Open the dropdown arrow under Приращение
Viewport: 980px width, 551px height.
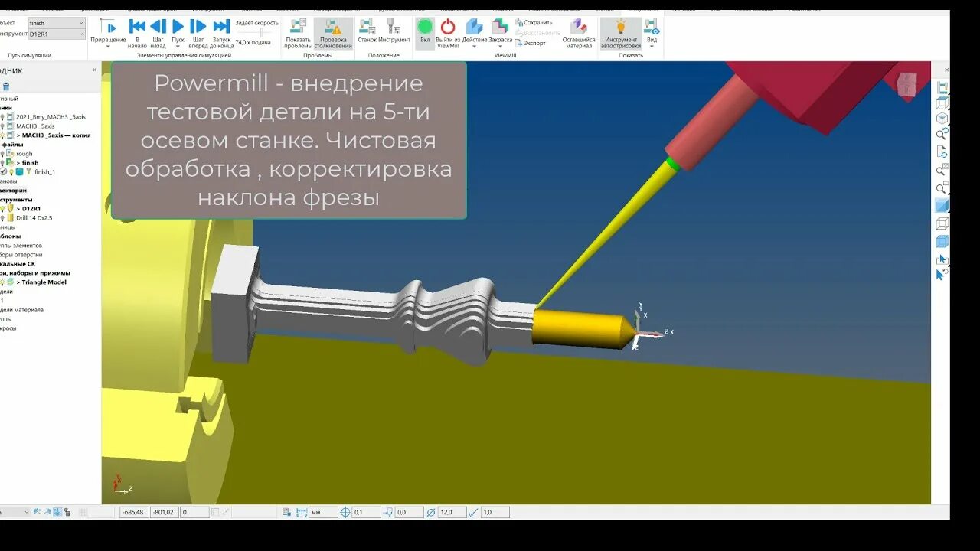tap(108, 47)
